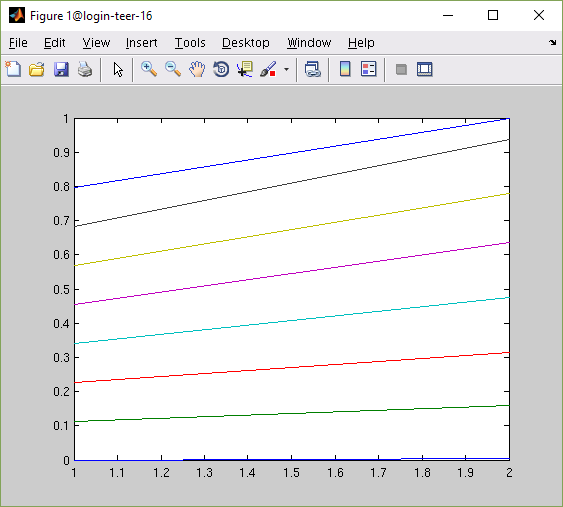Screen dimensions: 563x507
Task: Select the Edit Plot arrow tool
Action: click(118, 69)
